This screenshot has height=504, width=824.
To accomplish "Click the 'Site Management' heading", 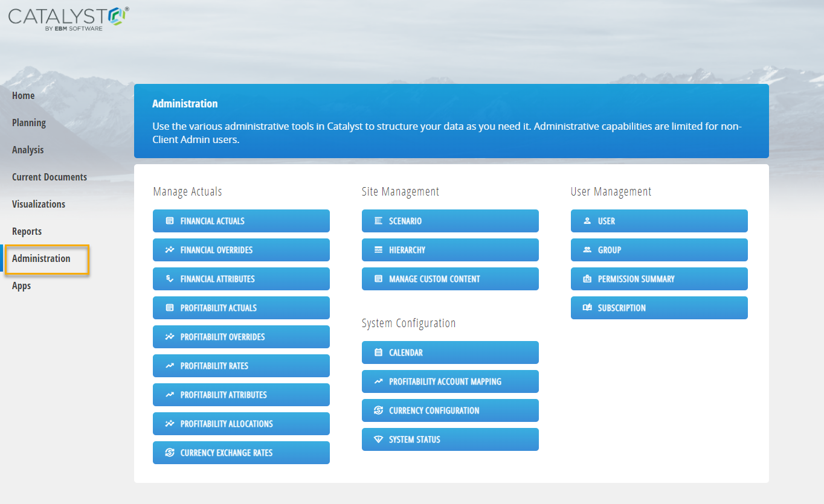I will click(401, 192).
